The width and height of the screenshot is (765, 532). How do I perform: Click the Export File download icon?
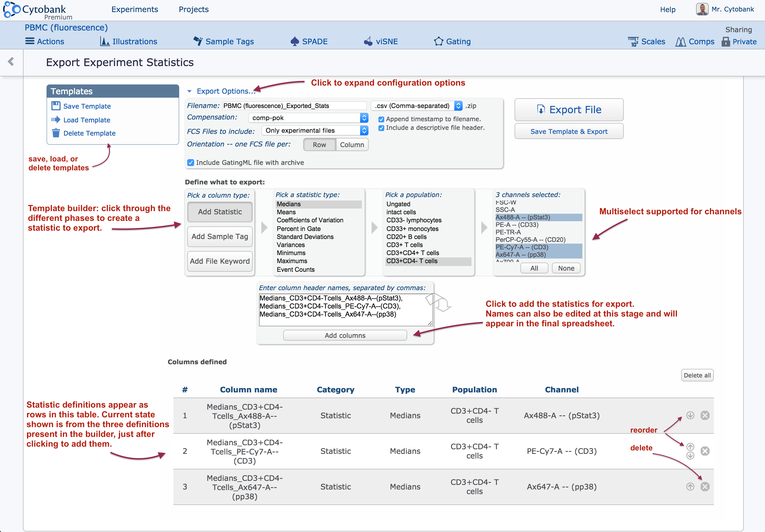541,109
